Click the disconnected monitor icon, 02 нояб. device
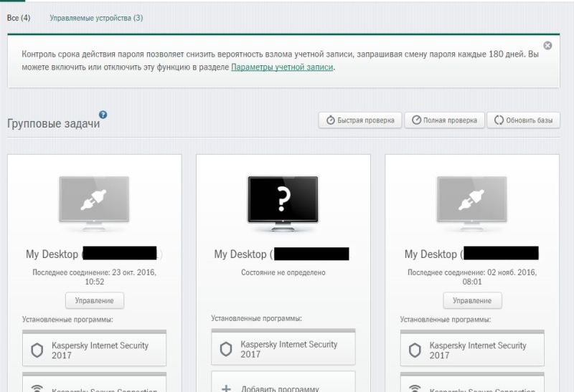Screen dimensions: 574x392 472,204
